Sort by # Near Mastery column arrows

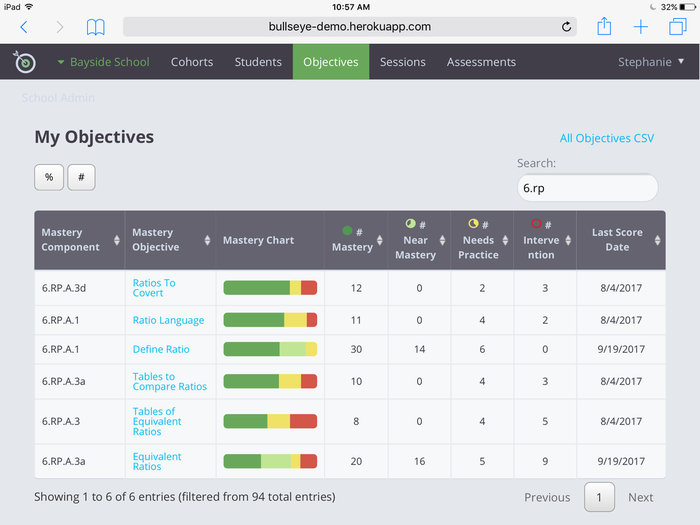pos(442,240)
